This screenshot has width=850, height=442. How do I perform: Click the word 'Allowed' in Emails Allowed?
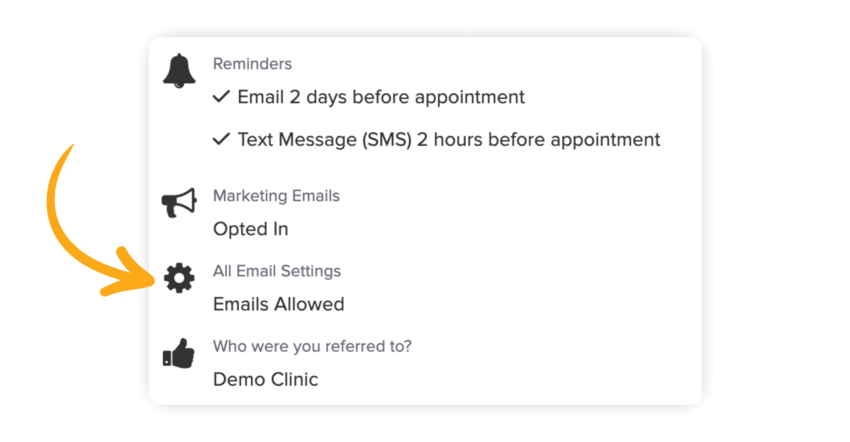310,304
